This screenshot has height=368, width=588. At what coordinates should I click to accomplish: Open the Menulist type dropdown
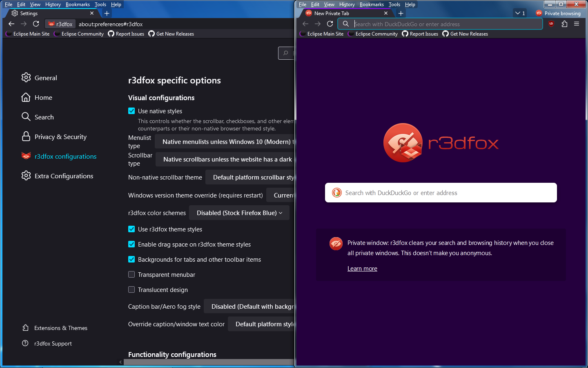pos(225,142)
